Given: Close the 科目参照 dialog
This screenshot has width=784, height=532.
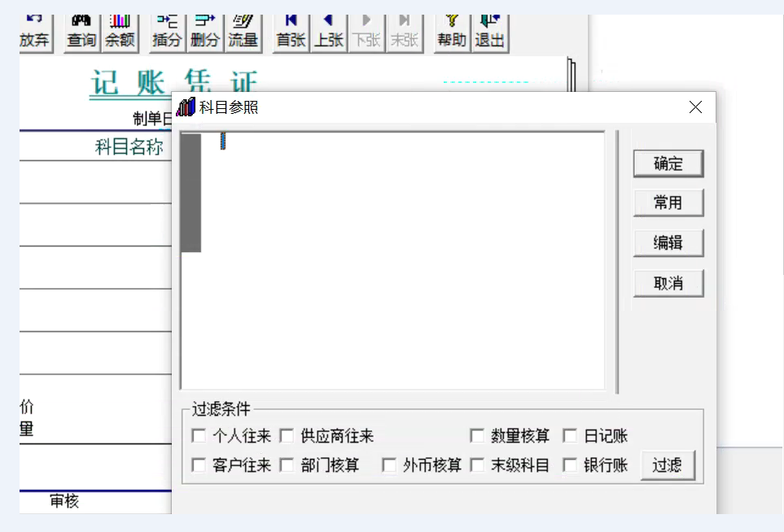Looking at the screenshot, I should coord(695,107).
